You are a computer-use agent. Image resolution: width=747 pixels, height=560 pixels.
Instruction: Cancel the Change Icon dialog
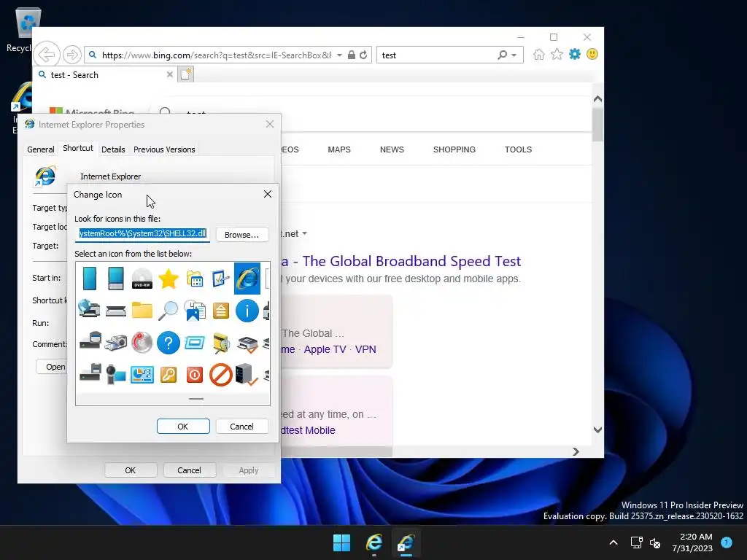pyautogui.click(x=242, y=426)
